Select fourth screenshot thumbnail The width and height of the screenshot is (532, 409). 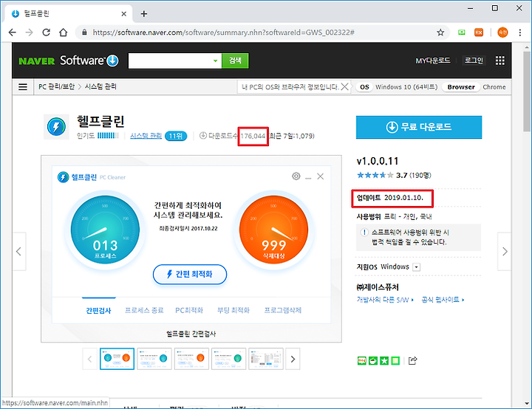228,359
